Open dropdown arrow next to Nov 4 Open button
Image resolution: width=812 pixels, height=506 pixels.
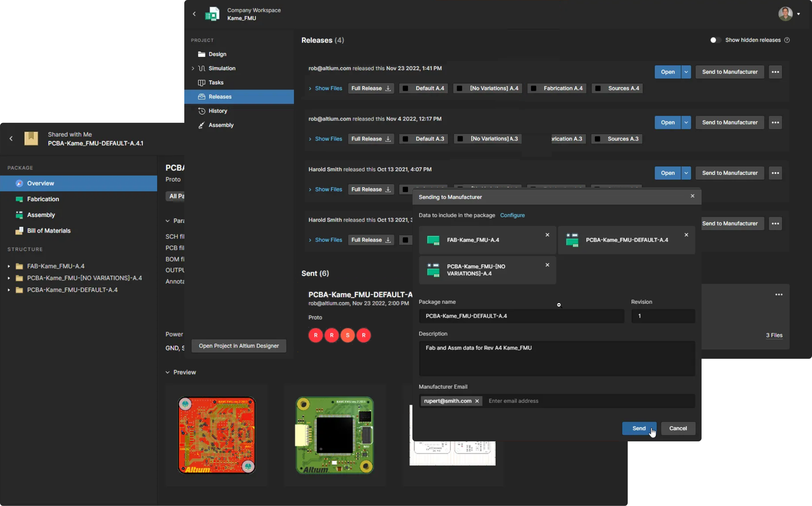tap(686, 122)
